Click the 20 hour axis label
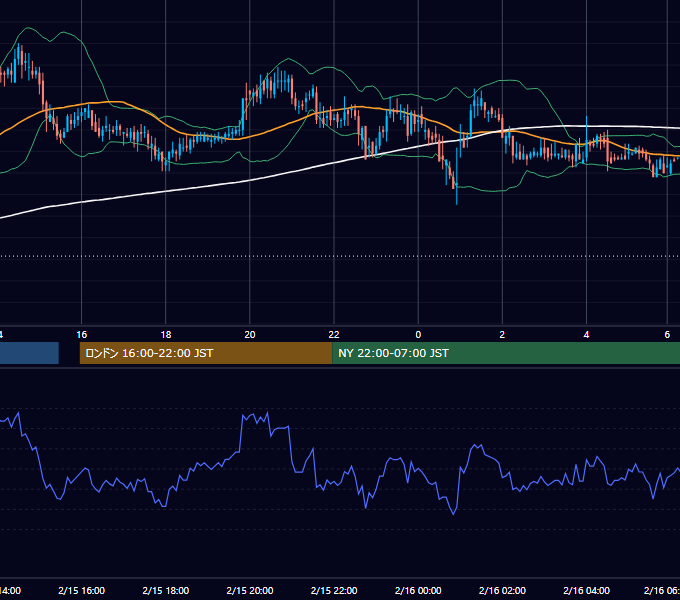Screen dimensions: 680x600 click(250, 335)
